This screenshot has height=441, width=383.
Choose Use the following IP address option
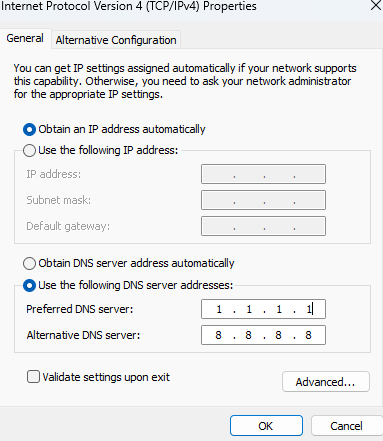29,151
